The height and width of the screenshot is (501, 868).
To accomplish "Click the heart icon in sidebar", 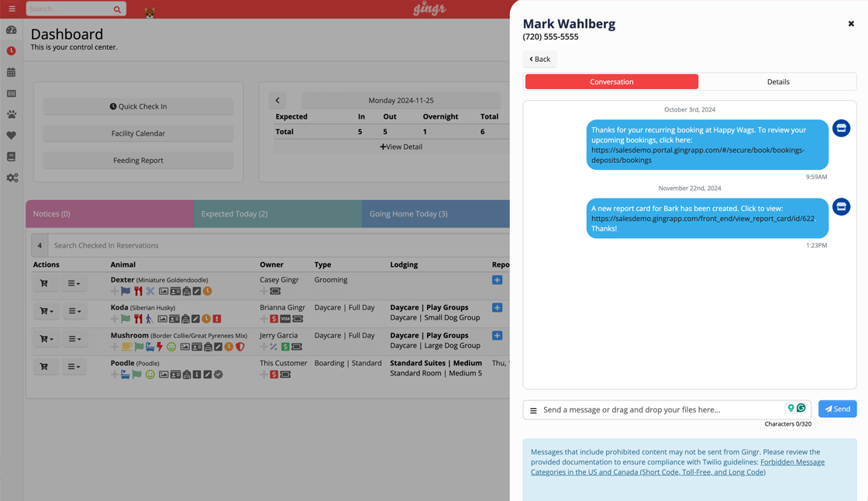I will click(x=12, y=136).
